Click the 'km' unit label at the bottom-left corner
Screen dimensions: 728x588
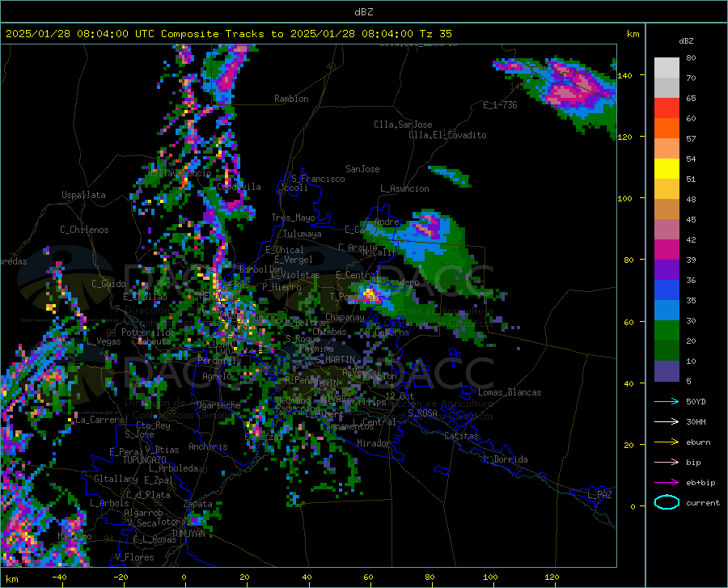coord(12,579)
